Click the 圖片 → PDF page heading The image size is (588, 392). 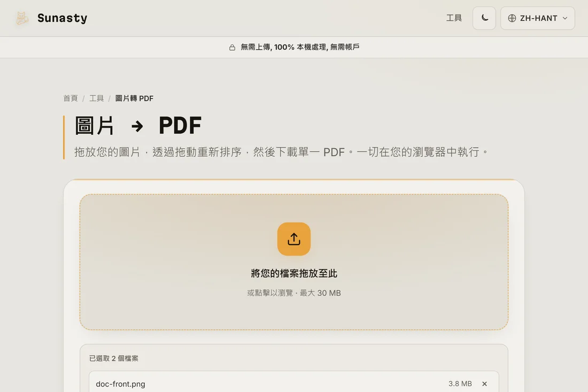138,125
